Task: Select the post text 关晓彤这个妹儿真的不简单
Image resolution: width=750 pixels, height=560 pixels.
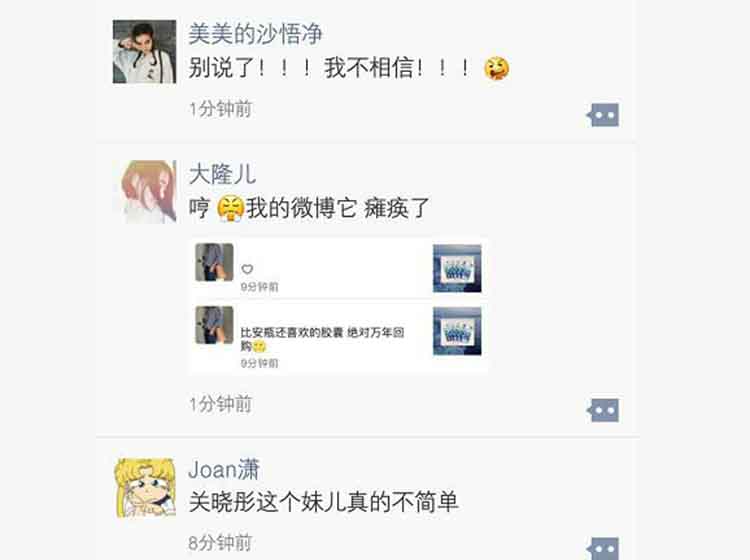Action: click(324, 503)
